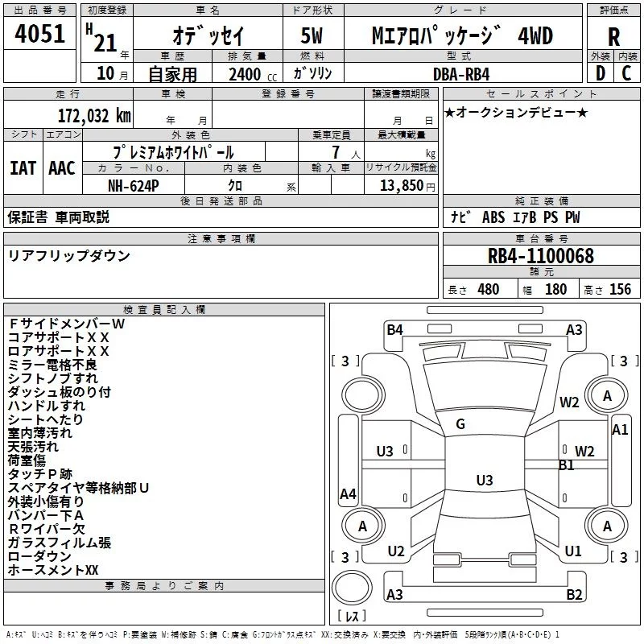Click shift type IAT
Screen dimensions: 644x644
pyautogui.click(x=23, y=168)
